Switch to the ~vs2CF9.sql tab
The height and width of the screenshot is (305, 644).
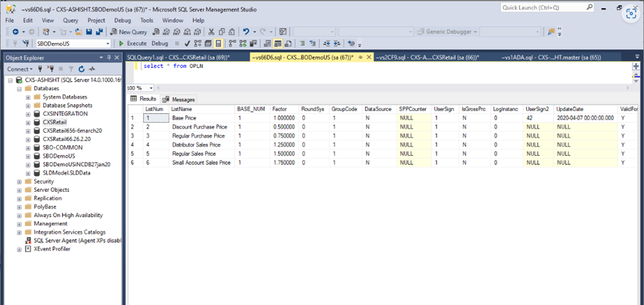(x=427, y=58)
